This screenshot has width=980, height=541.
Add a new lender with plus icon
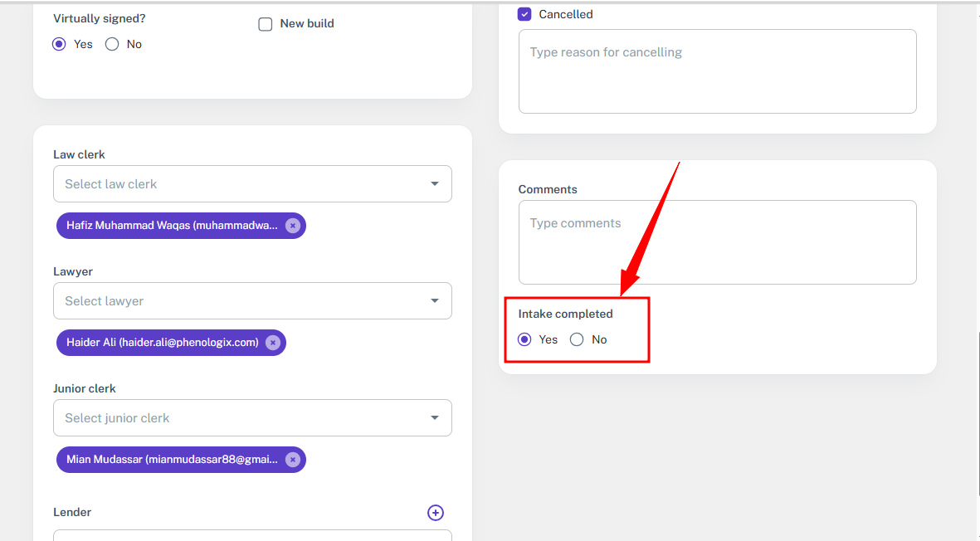436,513
